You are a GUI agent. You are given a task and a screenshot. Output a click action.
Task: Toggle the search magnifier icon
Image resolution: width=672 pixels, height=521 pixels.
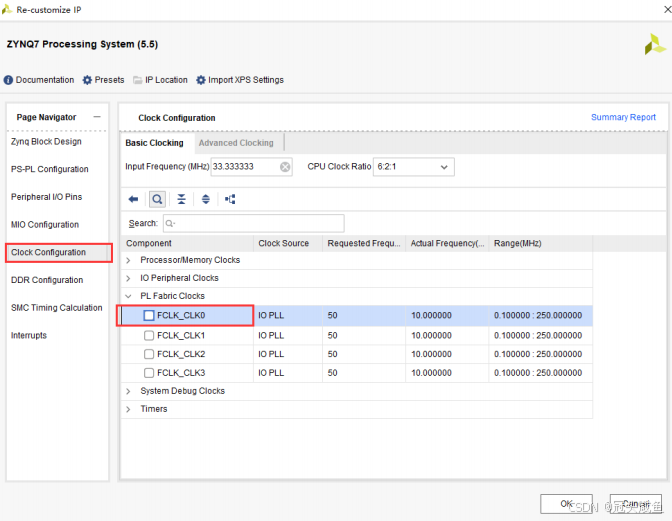point(157,199)
